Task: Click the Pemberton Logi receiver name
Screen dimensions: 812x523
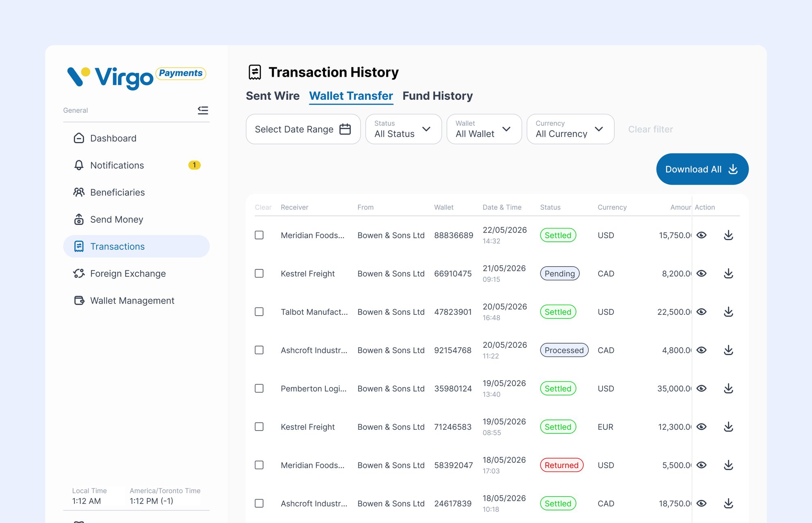Action: (x=313, y=388)
